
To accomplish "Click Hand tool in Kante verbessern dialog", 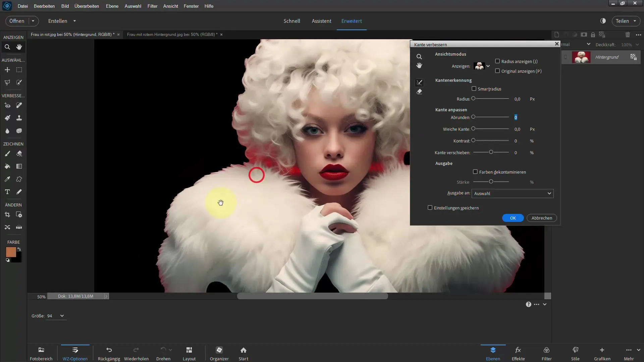I will (x=419, y=65).
